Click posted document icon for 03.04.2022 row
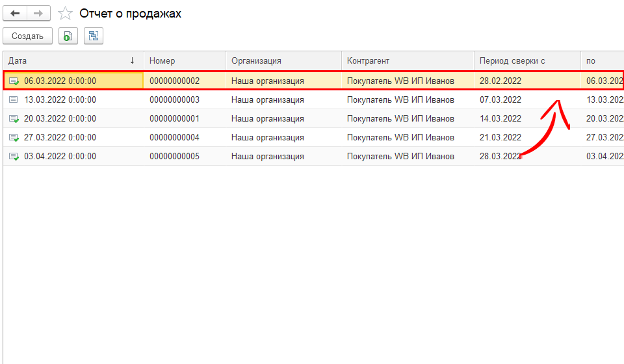The height and width of the screenshot is (364, 624). click(x=14, y=157)
